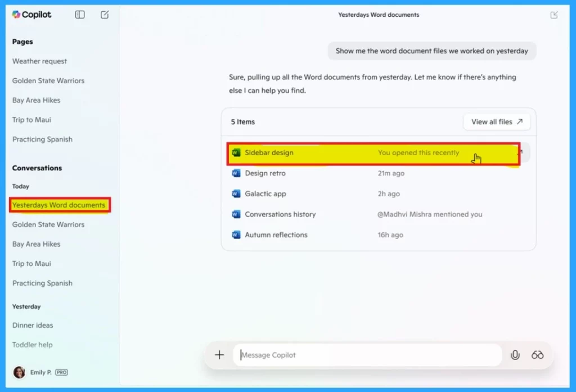Click in the Message Copilot input field
The image size is (576, 392).
[x=367, y=355]
